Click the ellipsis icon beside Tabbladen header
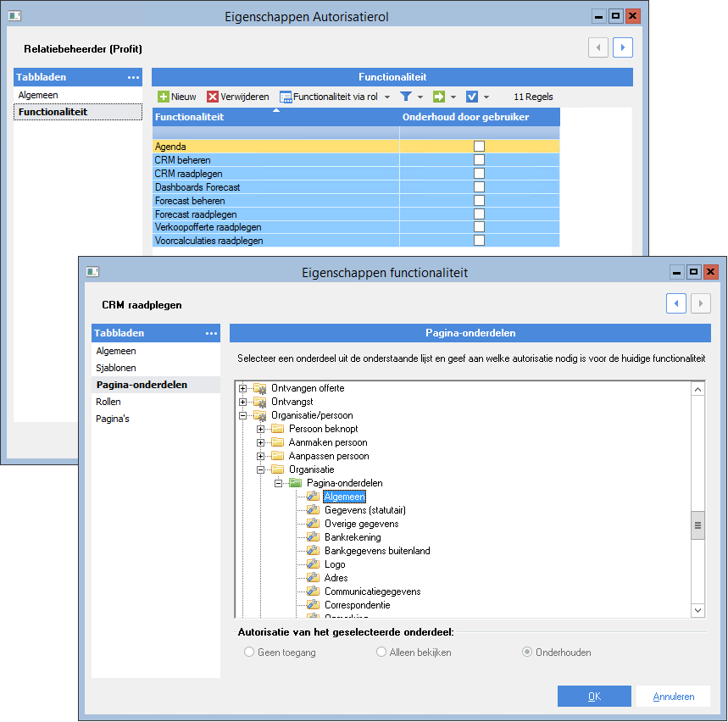This screenshot has height=722, width=728. coord(132,77)
